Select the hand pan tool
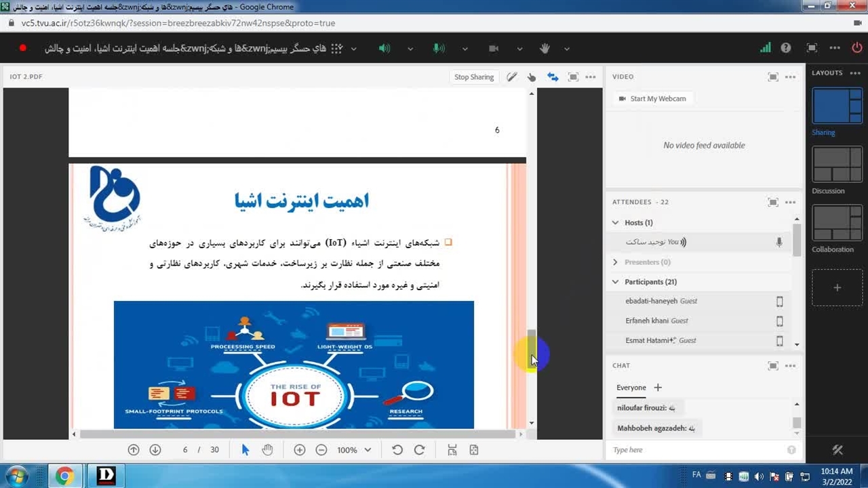 (267, 450)
